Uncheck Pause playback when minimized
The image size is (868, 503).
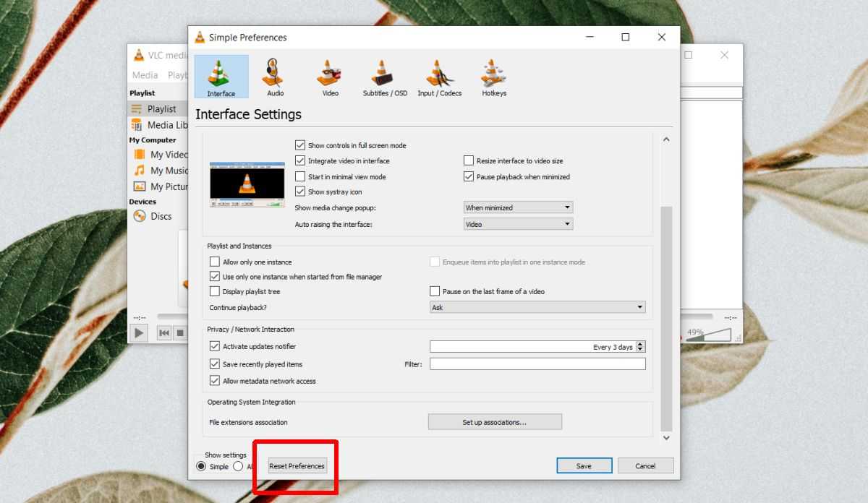[469, 176]
